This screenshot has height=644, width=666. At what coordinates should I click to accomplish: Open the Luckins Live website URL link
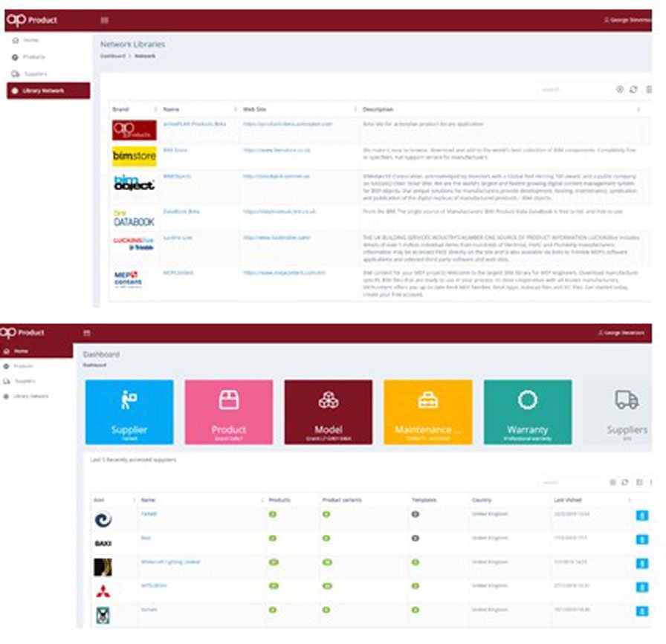point(277,237)
